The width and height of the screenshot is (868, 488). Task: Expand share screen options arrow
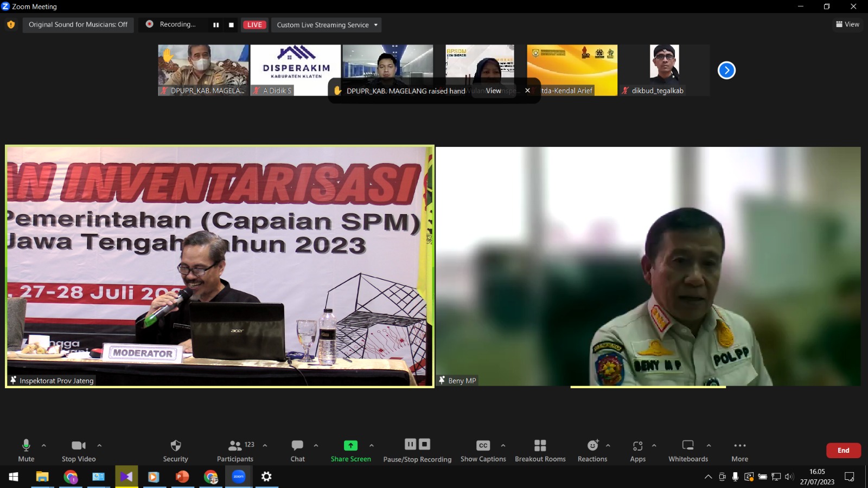(x=372, y=446)
